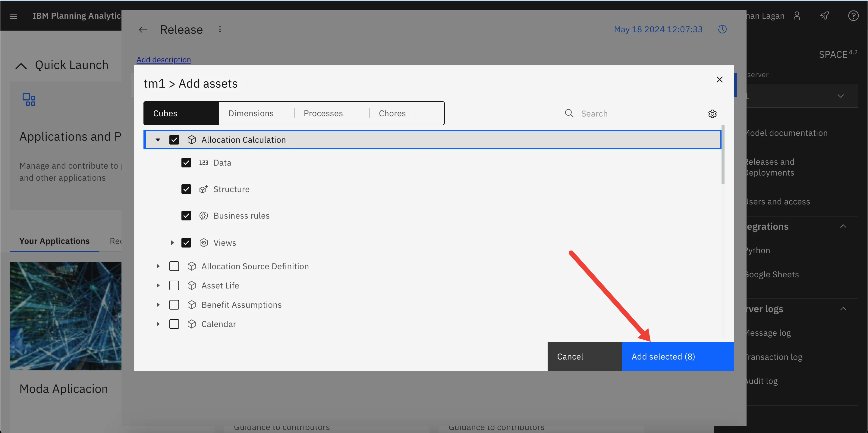Go back using the Release arrow
Screen dimensions: 868x433
tap(143, 30)
